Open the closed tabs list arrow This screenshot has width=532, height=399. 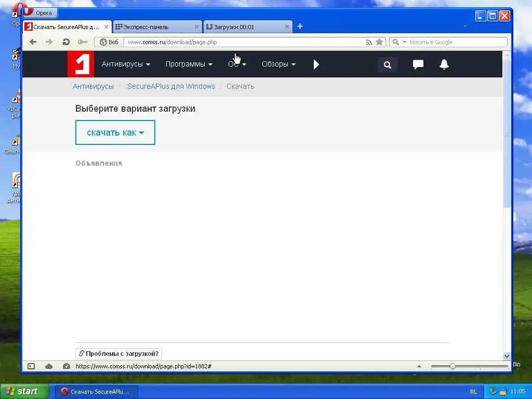[x=465, y=26]
